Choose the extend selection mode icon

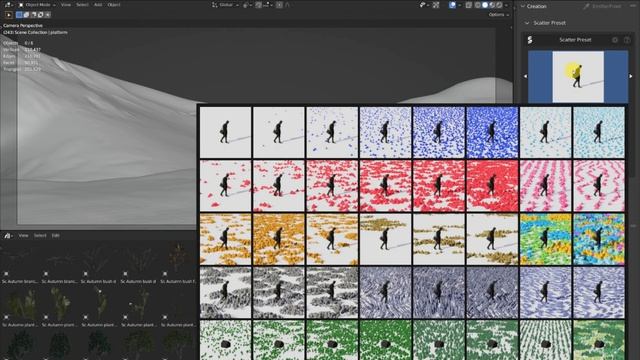(26, 15)
